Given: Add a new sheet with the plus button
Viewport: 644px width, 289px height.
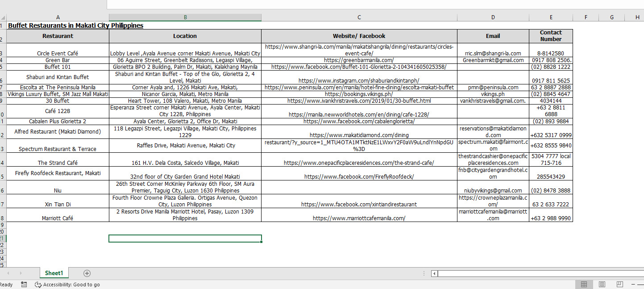Looking at the screenshot, I should click(87, 273).
